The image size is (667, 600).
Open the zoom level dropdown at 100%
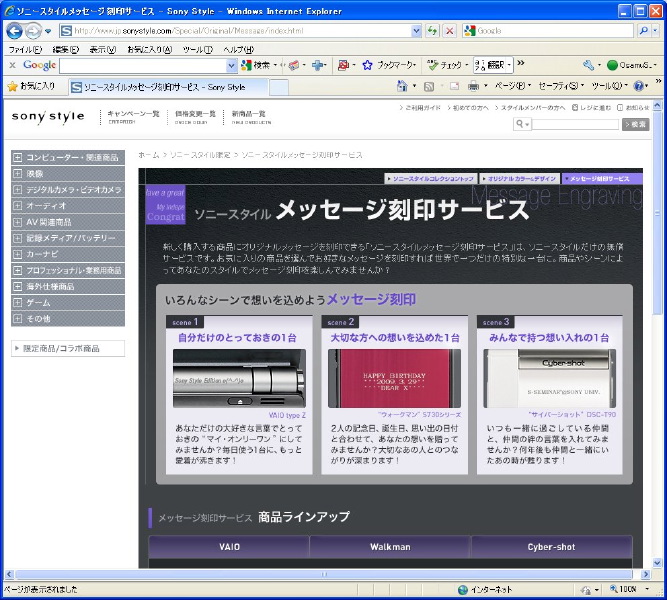point(648,589)
